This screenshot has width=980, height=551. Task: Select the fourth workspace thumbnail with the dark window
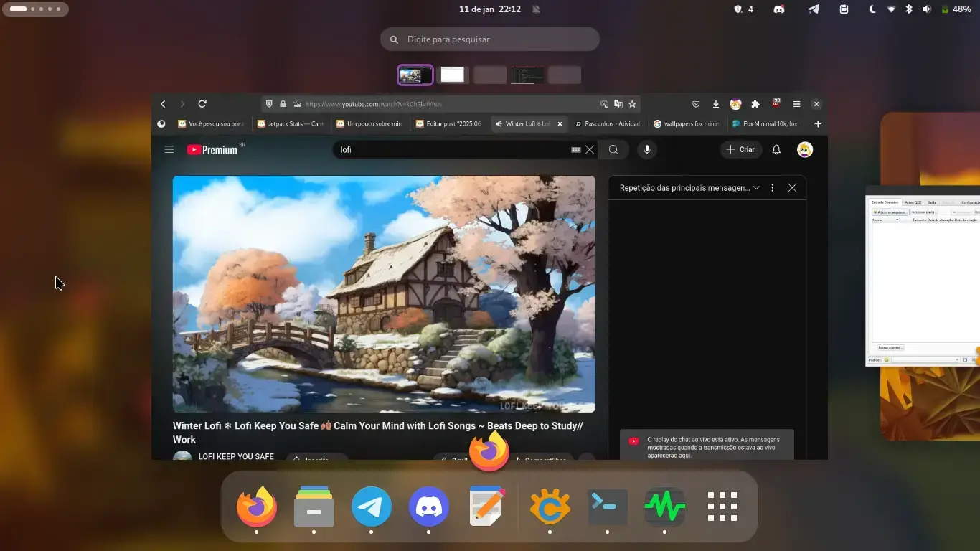(x=527, y=75)
